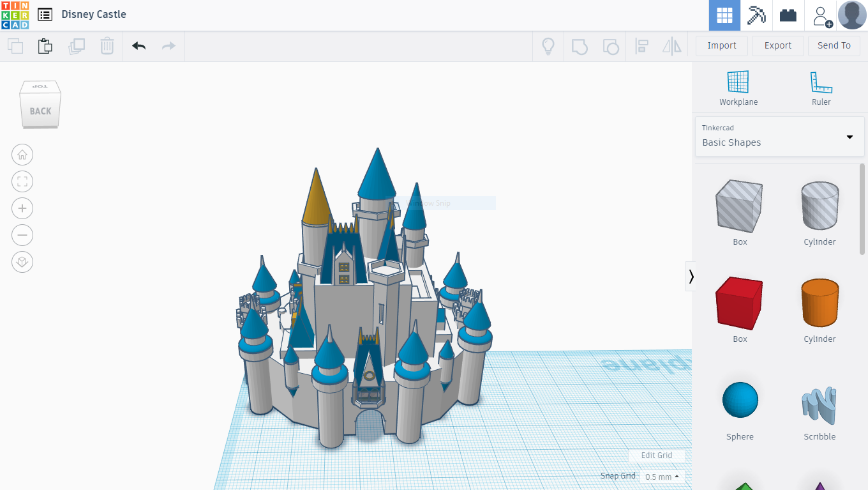
Task: Click the Duplicate and repeat icon
Action: (77, 46)
